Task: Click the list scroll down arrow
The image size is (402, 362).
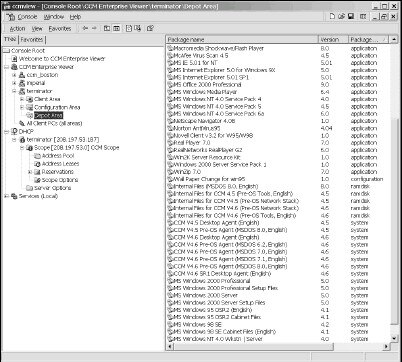Action: coord(394,339)
